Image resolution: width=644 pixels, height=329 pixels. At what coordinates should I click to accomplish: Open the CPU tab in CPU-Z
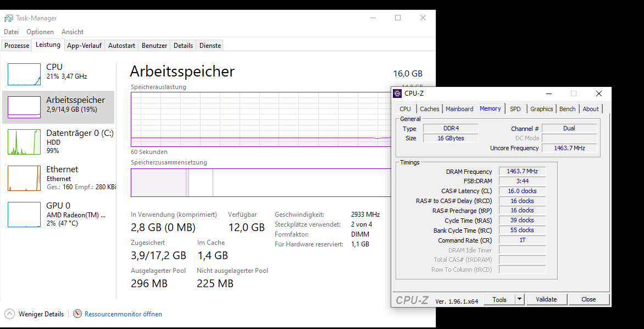coord(405,109)
